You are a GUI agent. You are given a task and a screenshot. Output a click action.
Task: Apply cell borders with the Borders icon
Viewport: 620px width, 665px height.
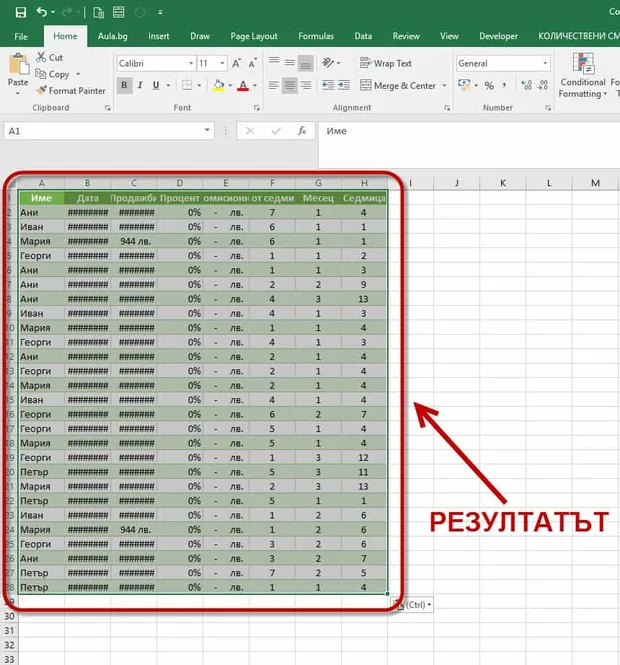187,85
